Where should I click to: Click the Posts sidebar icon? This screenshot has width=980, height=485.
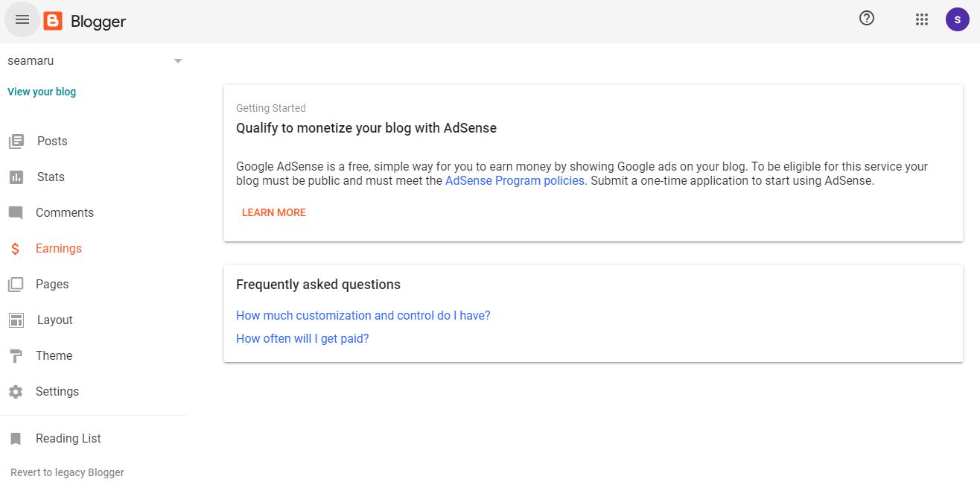tap(16, 141)
